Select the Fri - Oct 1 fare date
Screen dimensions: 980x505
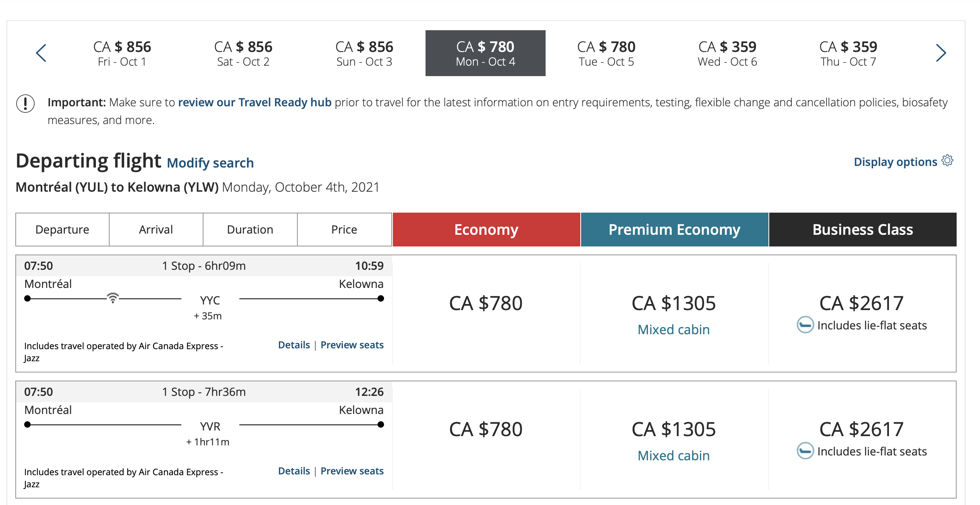click(122, 53)
